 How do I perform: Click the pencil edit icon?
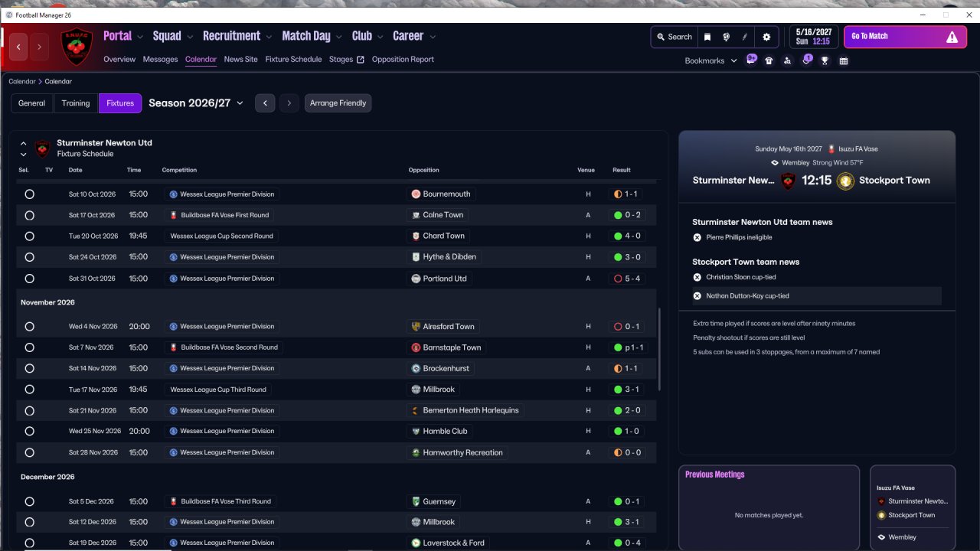pos(745,37)
